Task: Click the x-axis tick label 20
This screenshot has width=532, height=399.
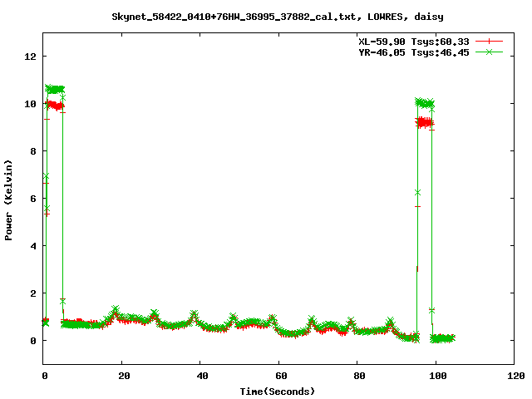Action: click(124, 376)
